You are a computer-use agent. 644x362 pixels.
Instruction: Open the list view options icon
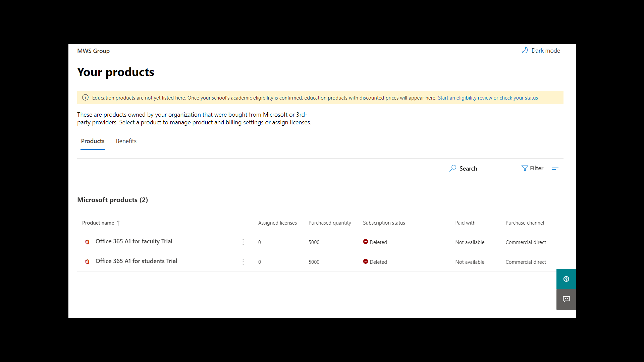(x=555, y=168)
